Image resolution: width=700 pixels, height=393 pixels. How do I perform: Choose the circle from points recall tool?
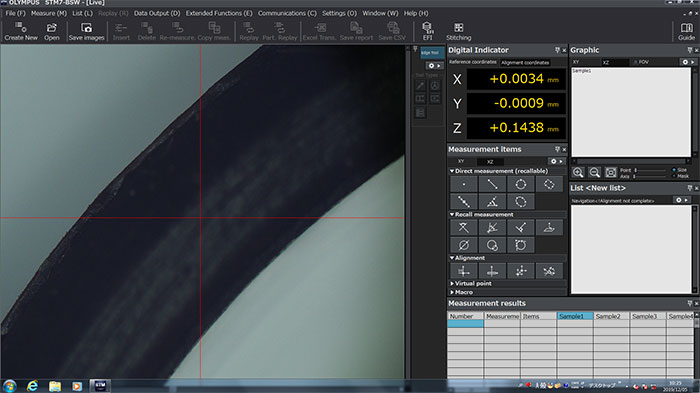click(521, 245)
